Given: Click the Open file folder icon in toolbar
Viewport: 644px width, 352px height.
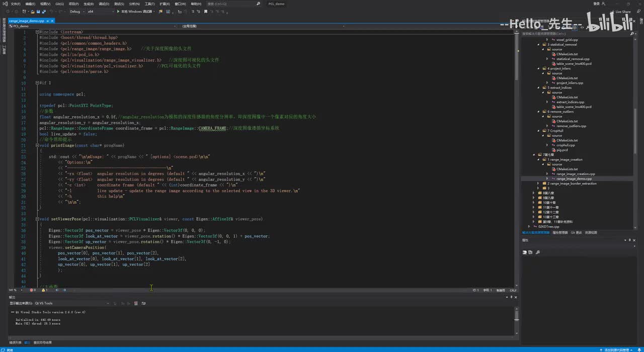Looking at the screenshot, I should [33, 11].
